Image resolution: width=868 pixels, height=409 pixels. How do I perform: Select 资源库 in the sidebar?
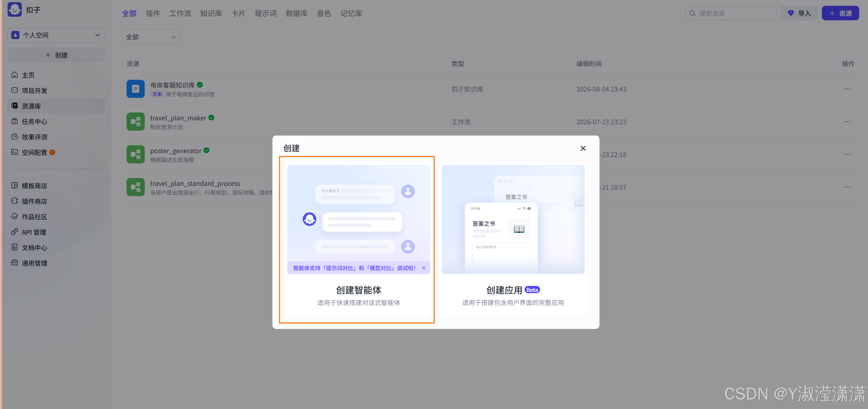click(x=56, y=106)
